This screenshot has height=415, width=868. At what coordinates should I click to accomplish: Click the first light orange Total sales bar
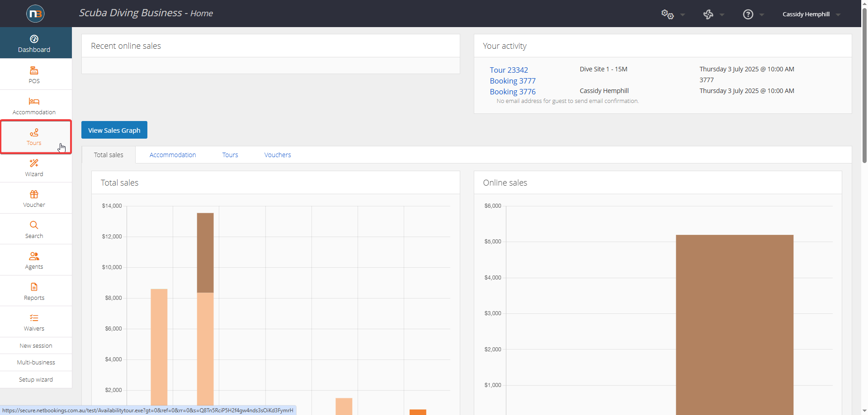[159, 348]
